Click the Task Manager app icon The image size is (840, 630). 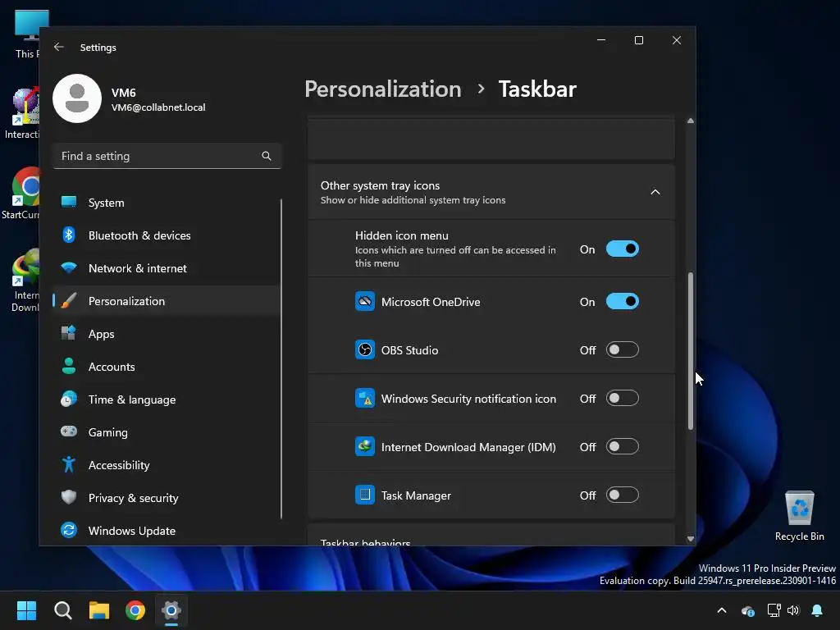coord(365,495)
